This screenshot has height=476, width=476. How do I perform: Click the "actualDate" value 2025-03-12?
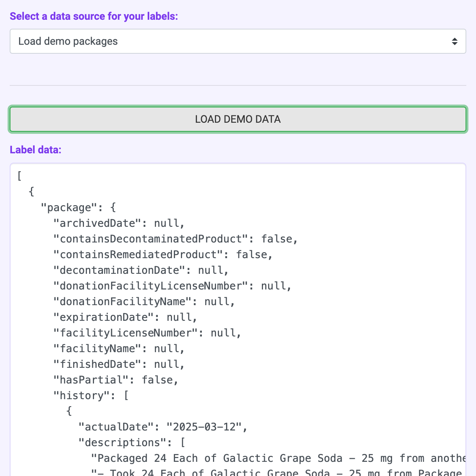204,427
